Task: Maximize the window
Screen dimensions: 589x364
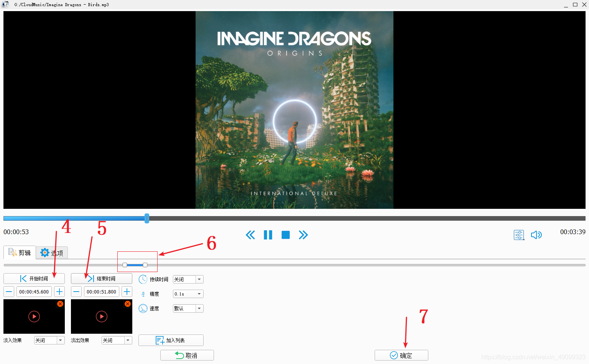Action: click(x=575, y=5)
